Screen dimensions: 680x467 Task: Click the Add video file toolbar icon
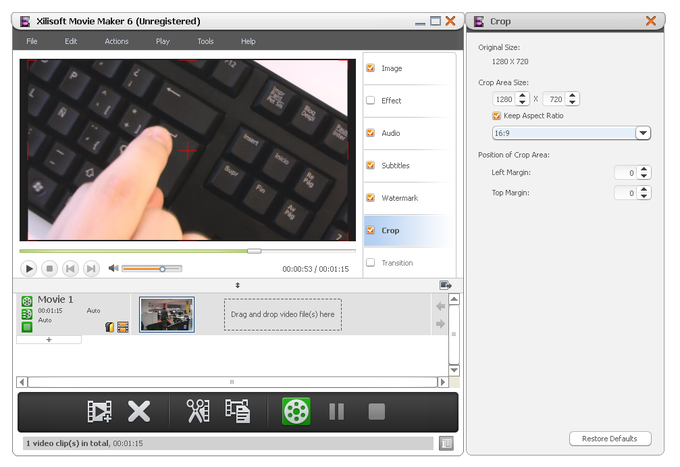pyautogui.click(x=99, y=411)
